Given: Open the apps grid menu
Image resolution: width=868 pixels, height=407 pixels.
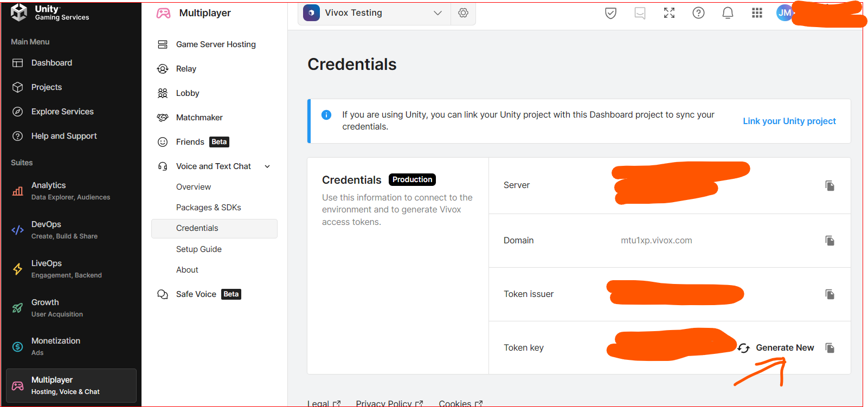Looking at the screenshot, I should click(x=757, y=13).
